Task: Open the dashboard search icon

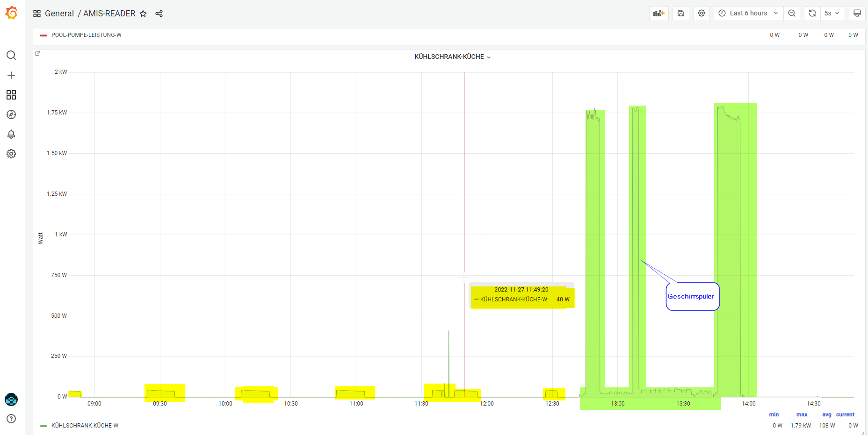Action: pos(11,56)
